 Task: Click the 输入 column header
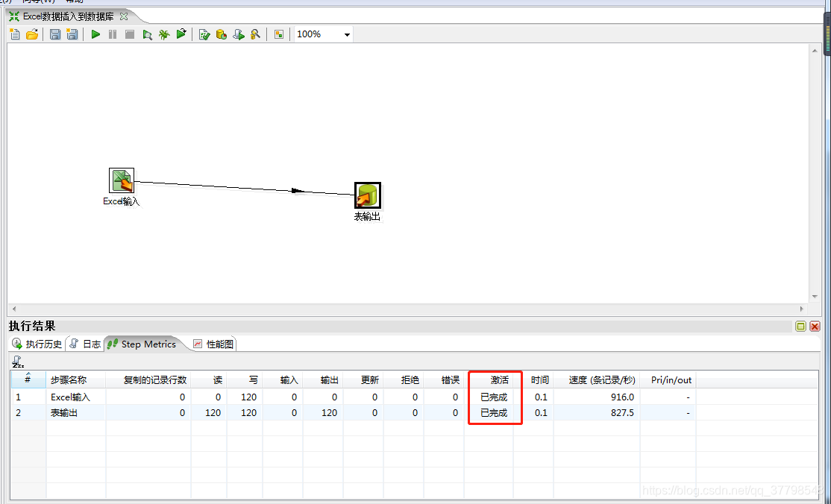pos(283,380)
